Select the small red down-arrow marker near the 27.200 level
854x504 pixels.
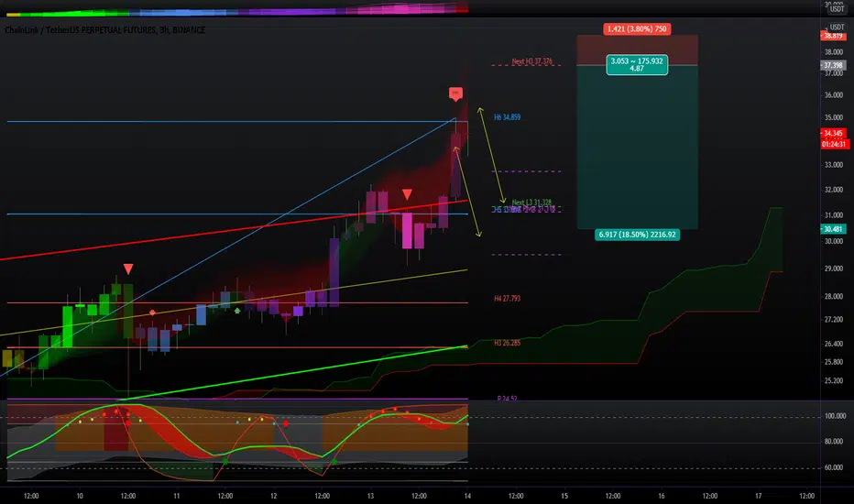pos(152,312)
